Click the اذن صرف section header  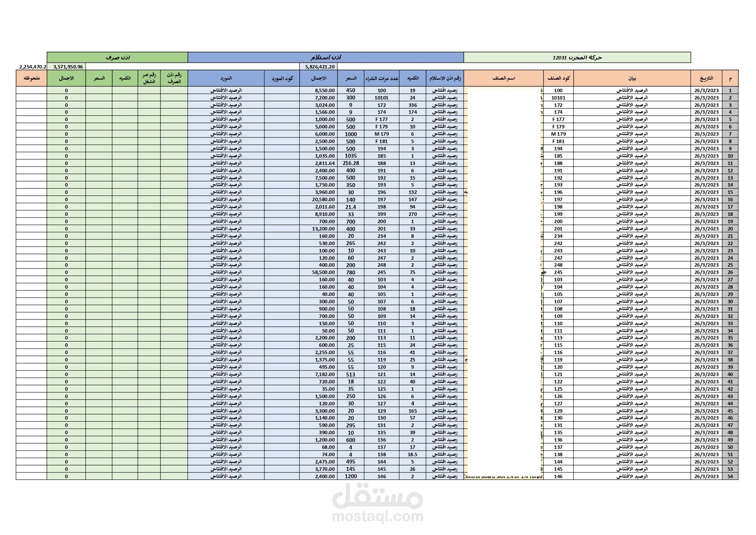[118, 57]
